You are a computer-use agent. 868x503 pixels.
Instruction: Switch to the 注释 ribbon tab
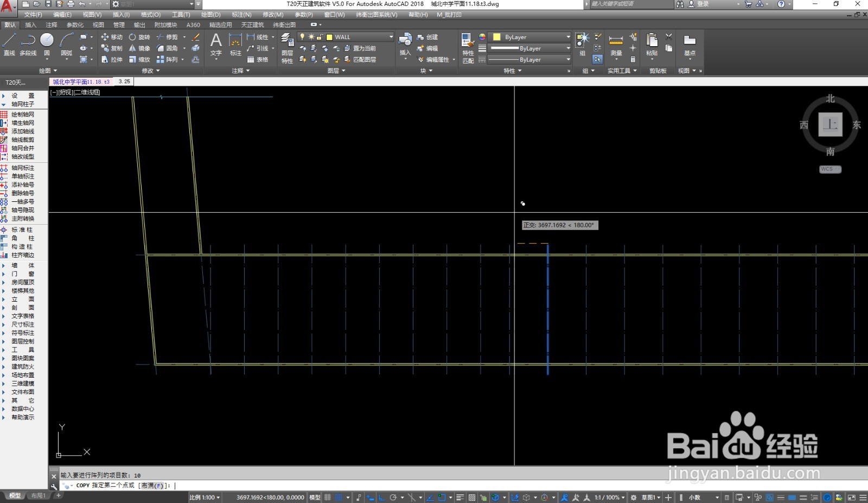point(52,24)
